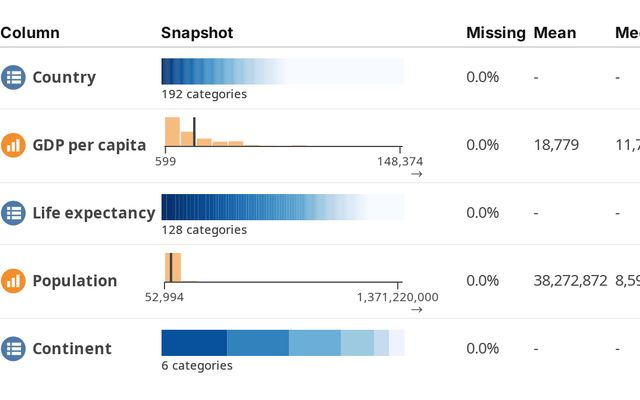Screen dimensions: 640x400
Task: Sort by the Column header
Action: 30,33
